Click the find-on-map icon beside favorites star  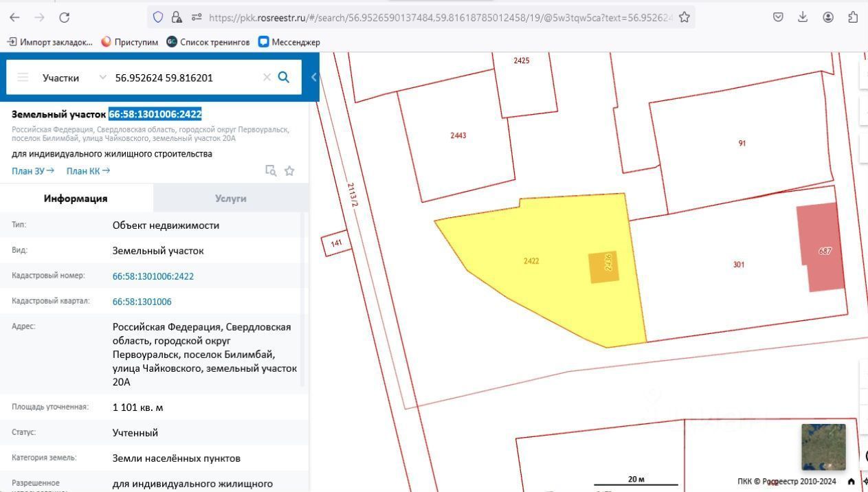(x=271, y=171)
